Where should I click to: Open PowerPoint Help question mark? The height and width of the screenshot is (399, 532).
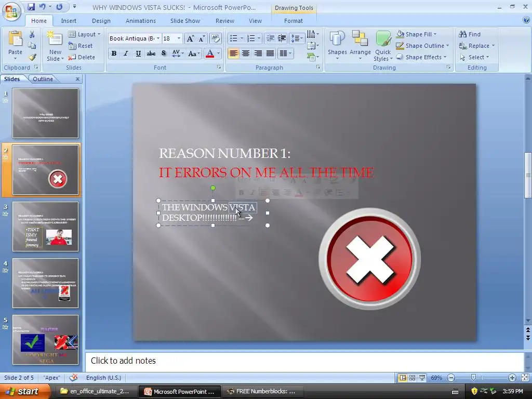click(526, 20)
